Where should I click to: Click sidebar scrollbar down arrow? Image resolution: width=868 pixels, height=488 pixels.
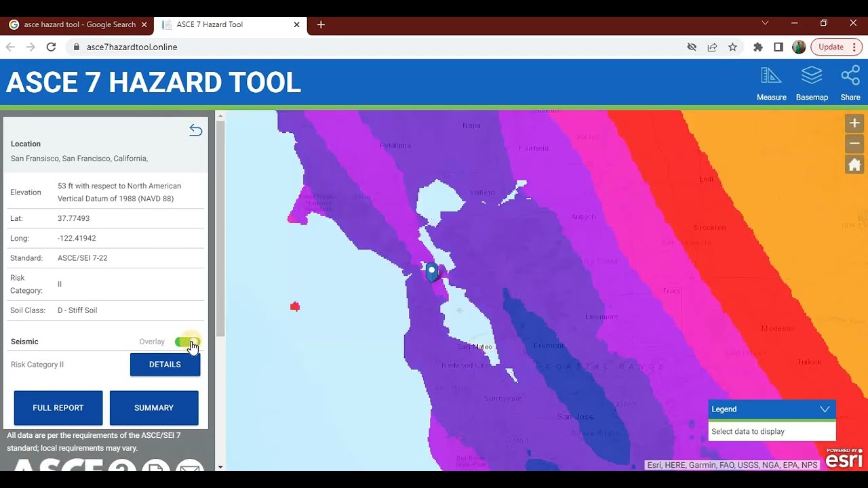[220, 467]
